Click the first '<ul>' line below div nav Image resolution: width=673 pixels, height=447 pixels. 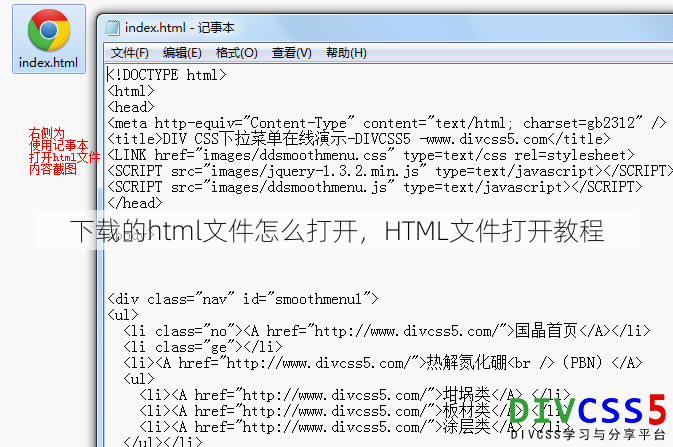tap(123, 315)
